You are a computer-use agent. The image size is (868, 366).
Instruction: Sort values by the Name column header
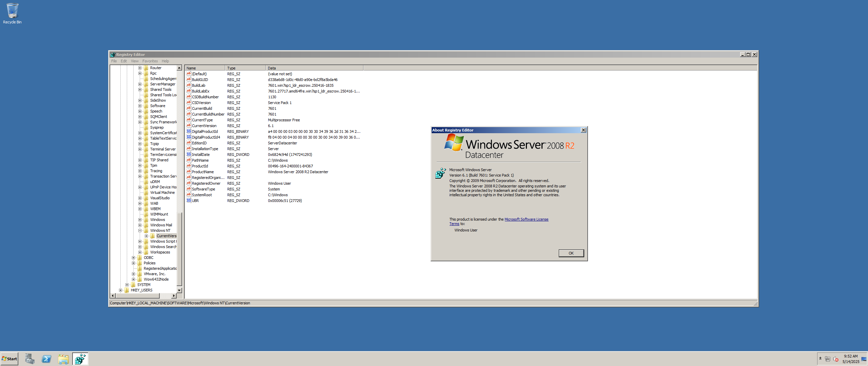[x=205, y=68]
